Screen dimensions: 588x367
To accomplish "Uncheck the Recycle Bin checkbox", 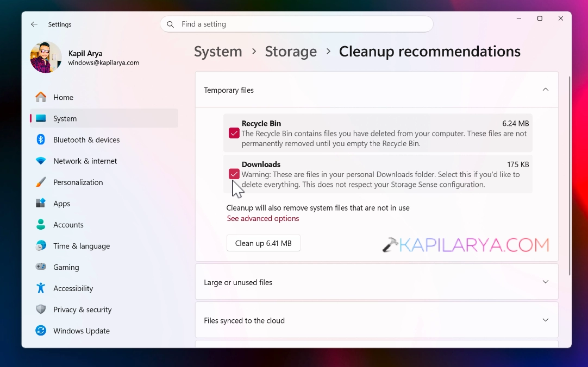I will [234, 133].
